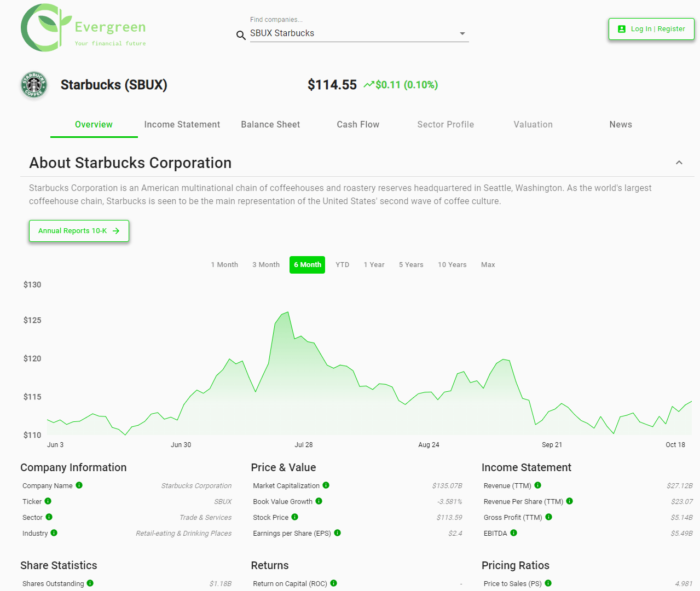Open the News tab
This screenshot has width=700, height=591.
pyautogui.click(x=621, y=125)
